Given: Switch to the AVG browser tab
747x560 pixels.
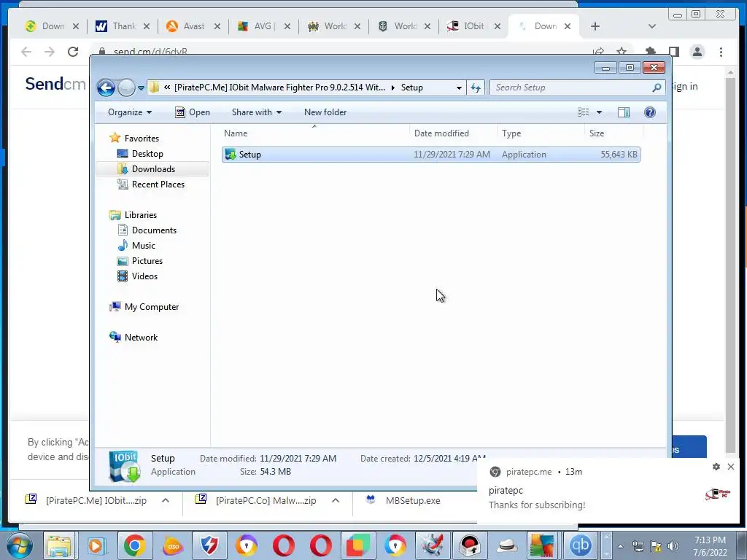Looking at the screenshot, I should (263, 26).
